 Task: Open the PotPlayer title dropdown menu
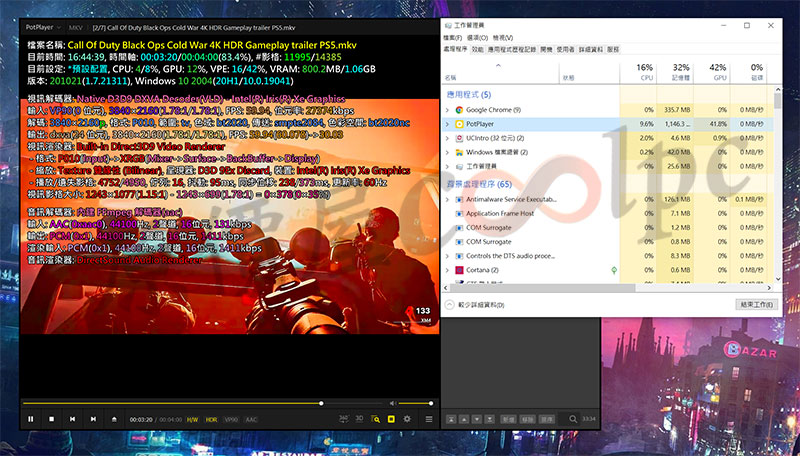[x=43, y=27]
